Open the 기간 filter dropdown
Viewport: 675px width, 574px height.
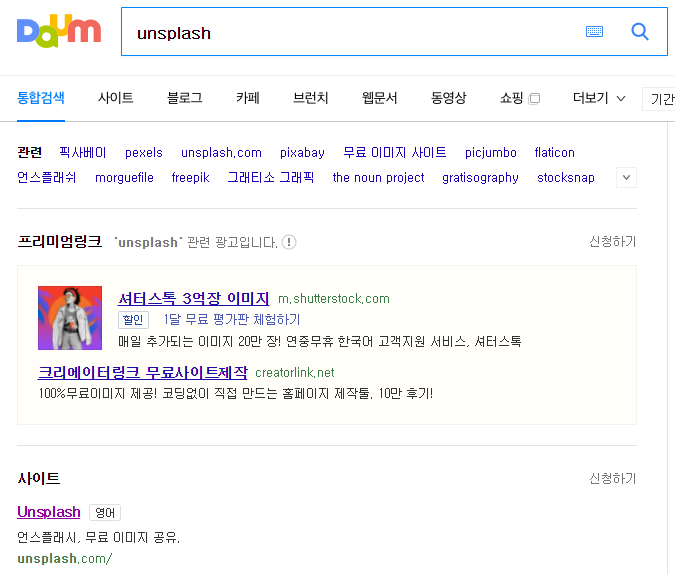coord(659,99)
